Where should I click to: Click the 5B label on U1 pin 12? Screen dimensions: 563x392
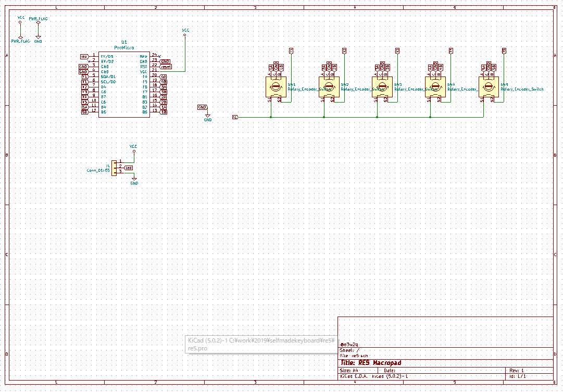(x=85, y=112)
